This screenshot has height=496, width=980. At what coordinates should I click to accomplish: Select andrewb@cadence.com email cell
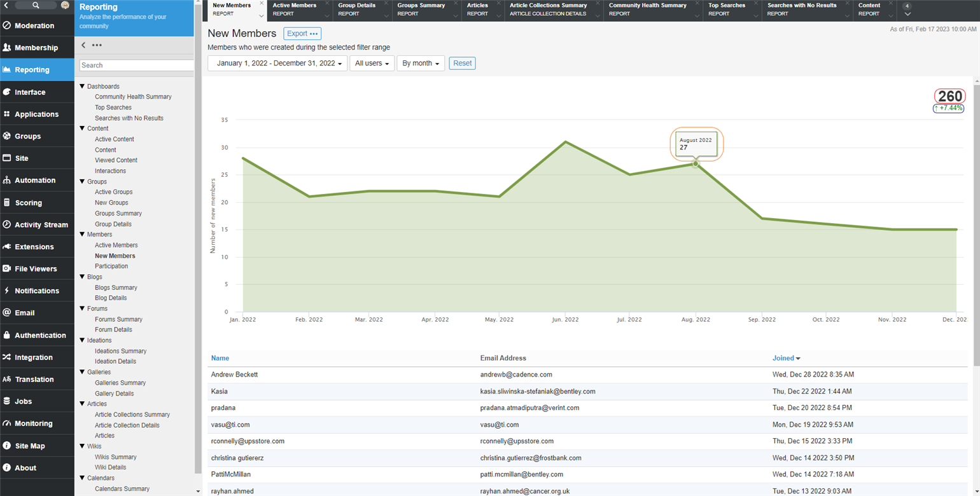coord(516,375)
